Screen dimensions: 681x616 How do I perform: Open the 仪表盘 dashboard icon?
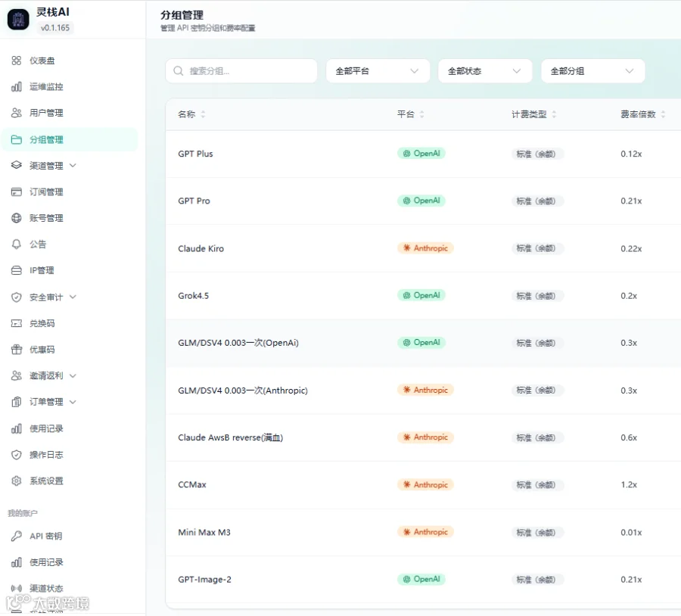click(x=17, y=61)
